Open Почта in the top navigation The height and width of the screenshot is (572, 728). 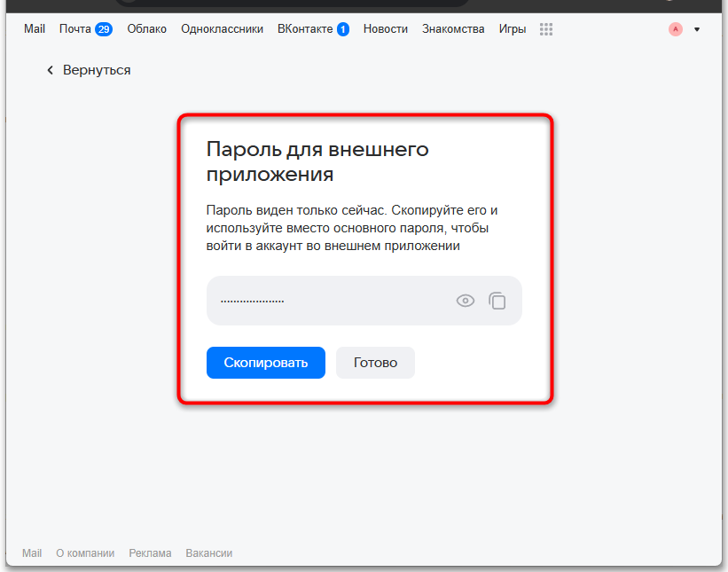pyautogui.click(x=74, y=28)
